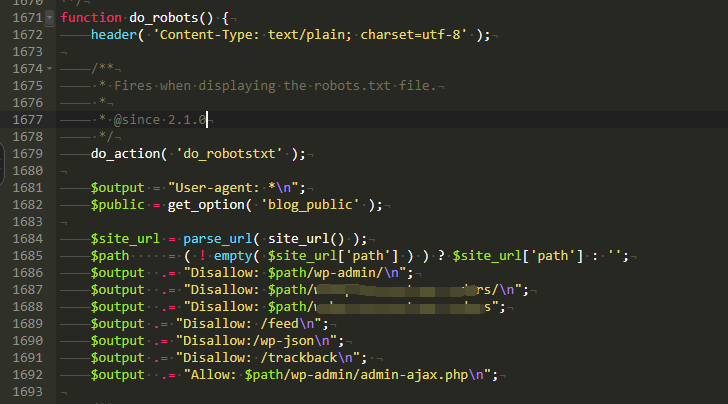Click "Disallow: /feed\n" string

coord(248,324)
